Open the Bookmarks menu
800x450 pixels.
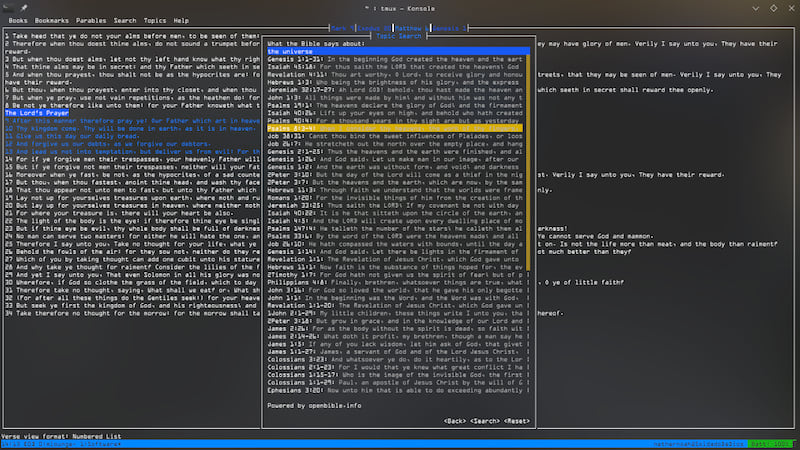click(x=52, y=21)
